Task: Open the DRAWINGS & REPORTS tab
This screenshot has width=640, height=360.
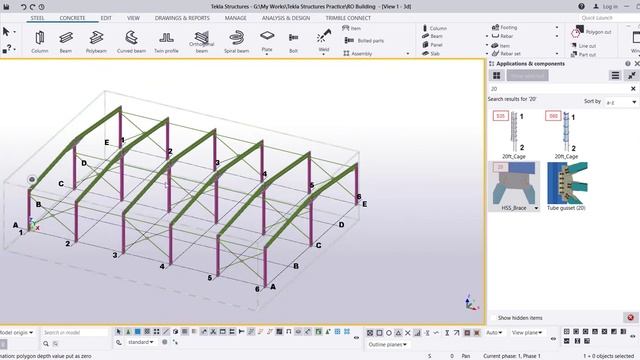Action: coord(182,18)
